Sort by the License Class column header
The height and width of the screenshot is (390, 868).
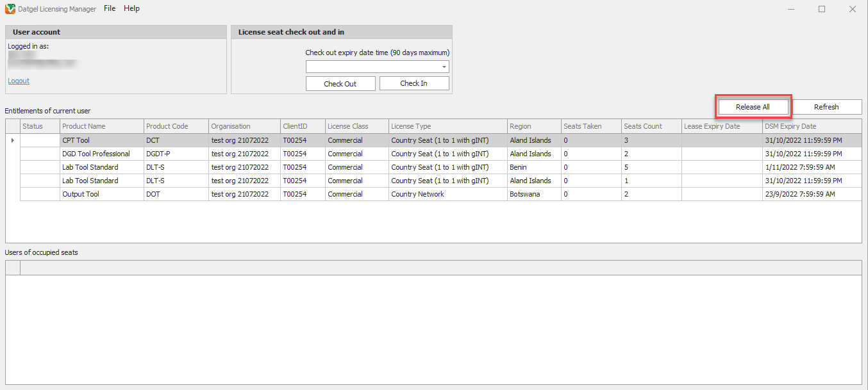click(356, 126)
